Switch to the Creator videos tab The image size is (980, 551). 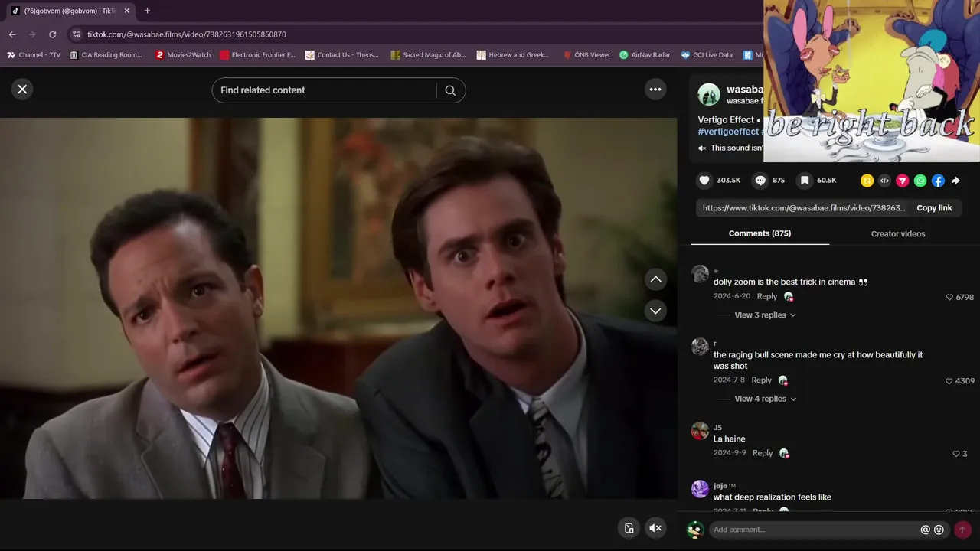tap(898, 234)
